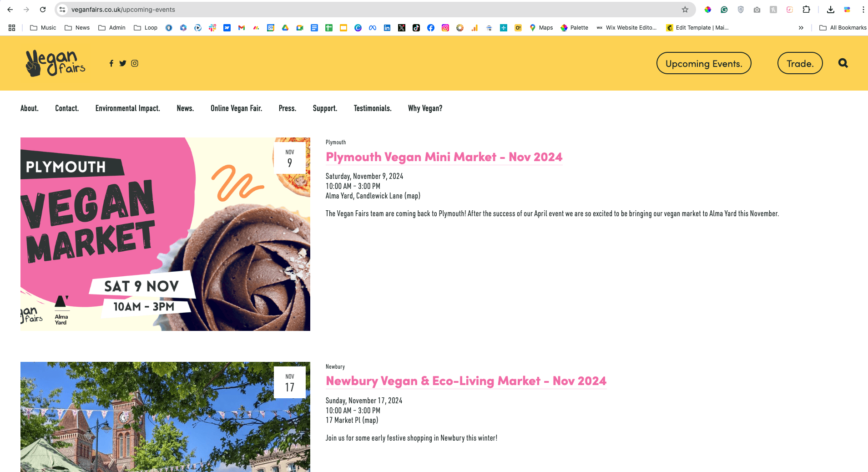This screenshot has height=472, width=868.
Task: Open Maps bookmark
Action: coord(541,28)
